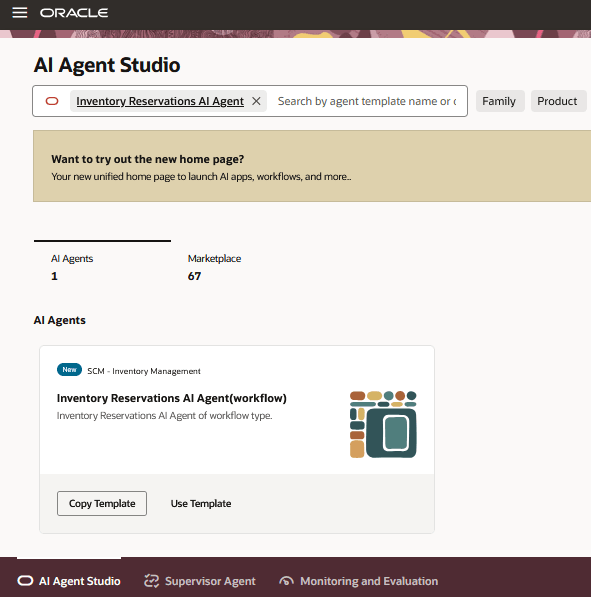Open Supervisor Agent in bottom navigation
This screenshot has height=602, width=599.
[x=200, y=581]
